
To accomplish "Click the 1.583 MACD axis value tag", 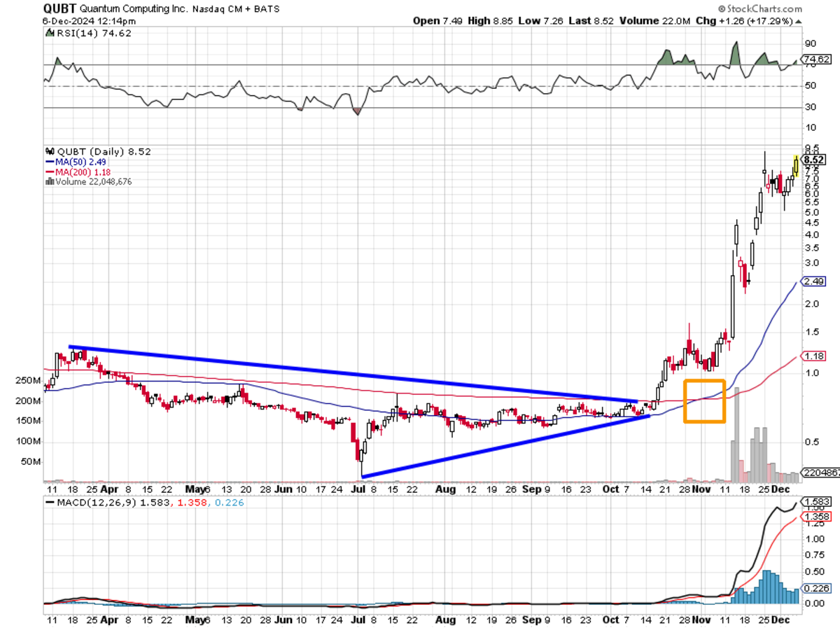I will coord(815,502).
